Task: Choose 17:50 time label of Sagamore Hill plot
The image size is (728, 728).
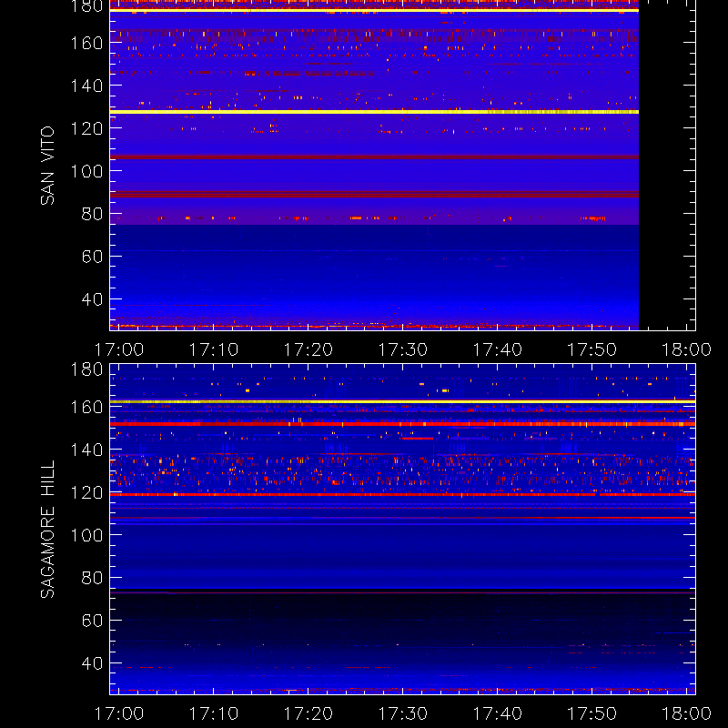Action: (x=592, y=713)
